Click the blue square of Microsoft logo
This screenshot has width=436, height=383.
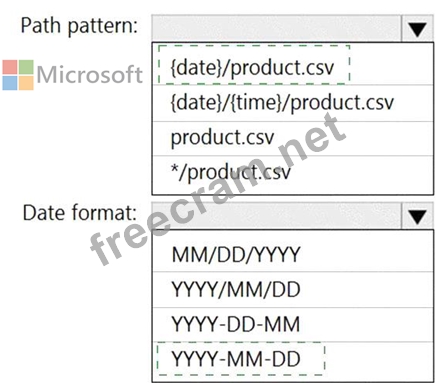coord(10,83)
